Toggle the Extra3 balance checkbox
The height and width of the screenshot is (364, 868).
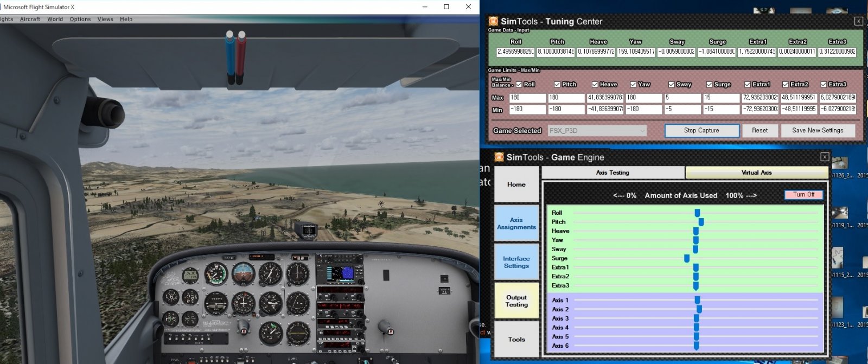(824, 84)
